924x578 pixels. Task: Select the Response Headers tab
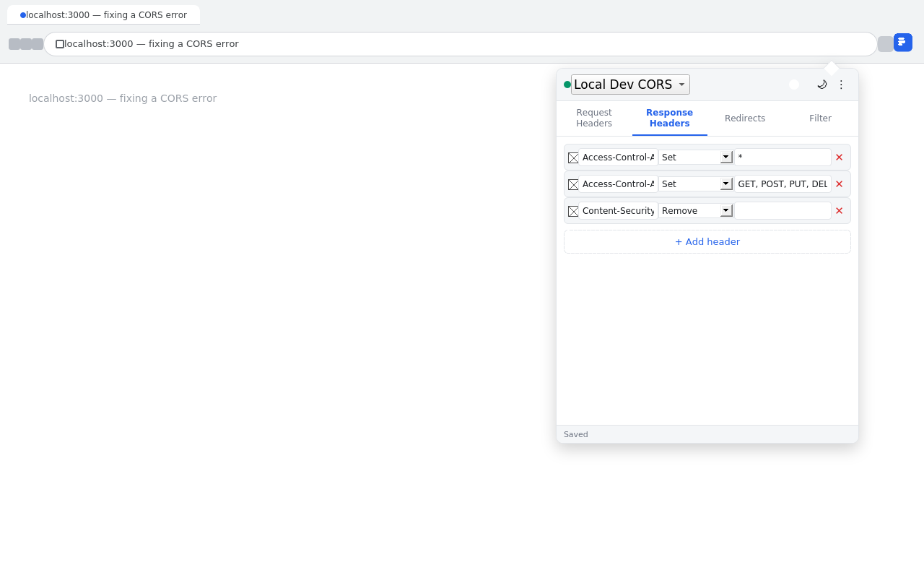[x=670, y=118]
